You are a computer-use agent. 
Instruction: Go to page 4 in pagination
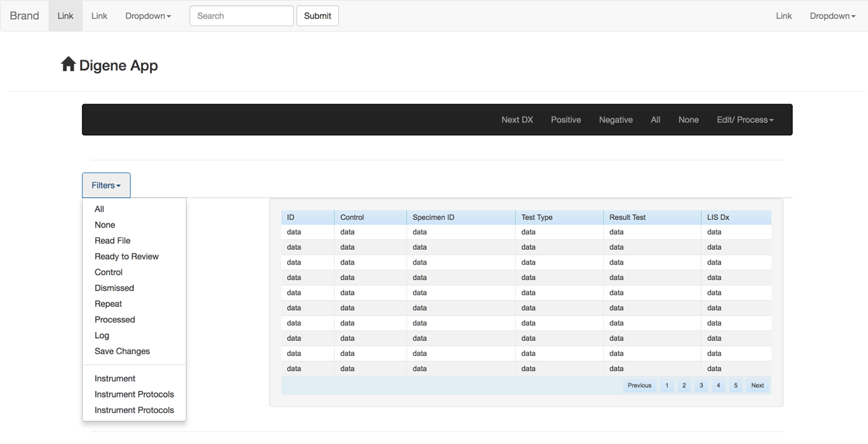pyautogui.click(x=719, y=386)
